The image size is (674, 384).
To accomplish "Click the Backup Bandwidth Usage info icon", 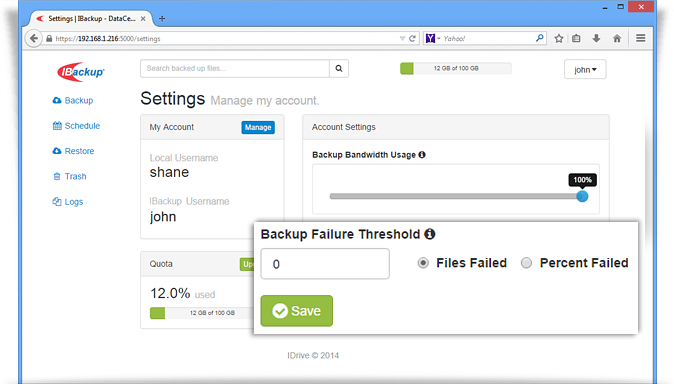I will 422,155.
